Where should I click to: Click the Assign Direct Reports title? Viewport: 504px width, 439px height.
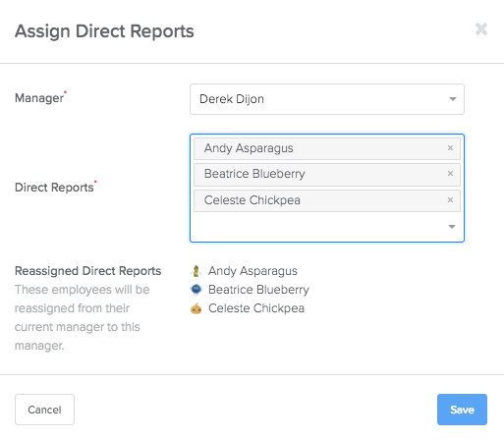point(104,31)
